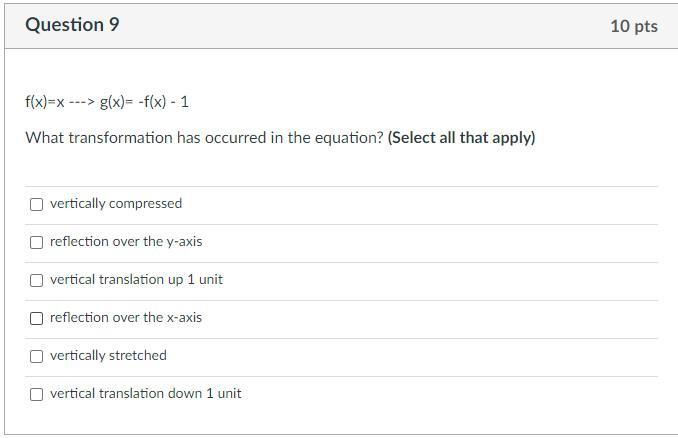Mark the 'vertically stretched' checkbox
This screenshot has width=678, height=438.
click(x=37, y=356)
